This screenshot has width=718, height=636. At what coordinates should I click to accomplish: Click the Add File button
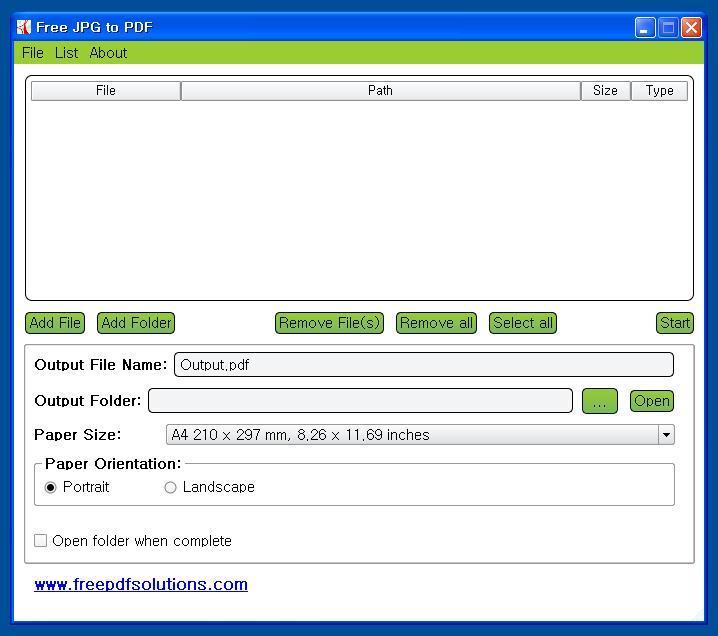55,323
